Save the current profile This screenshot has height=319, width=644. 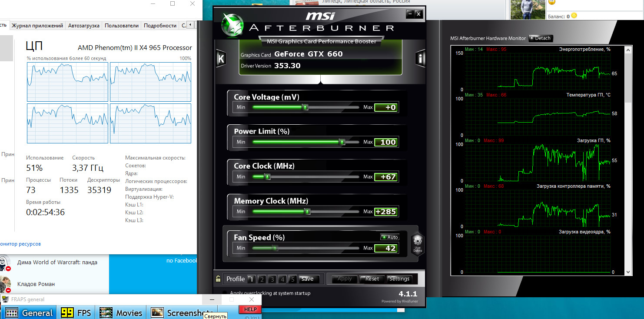click(x=309, y=279)
